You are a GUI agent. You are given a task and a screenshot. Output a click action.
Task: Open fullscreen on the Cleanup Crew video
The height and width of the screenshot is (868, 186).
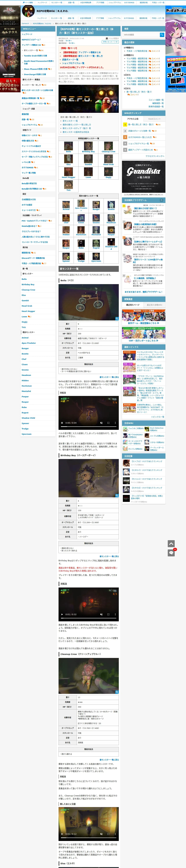[108, 834]
